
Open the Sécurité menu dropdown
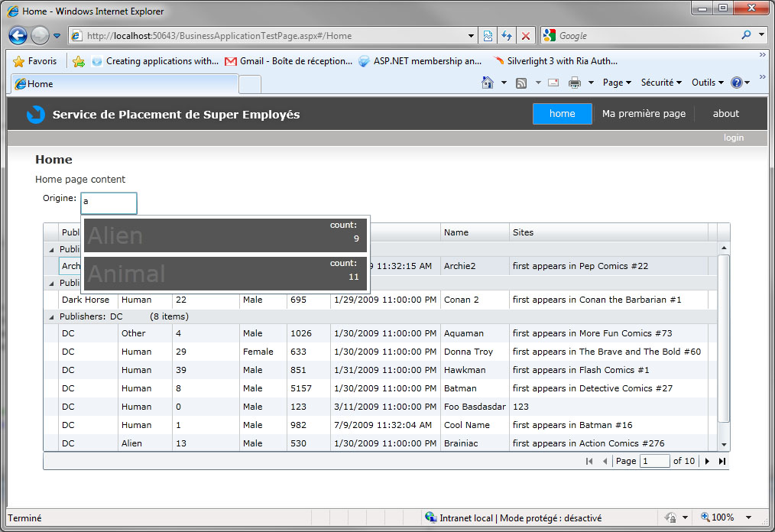pyautogui.click(x=661, y=83)
